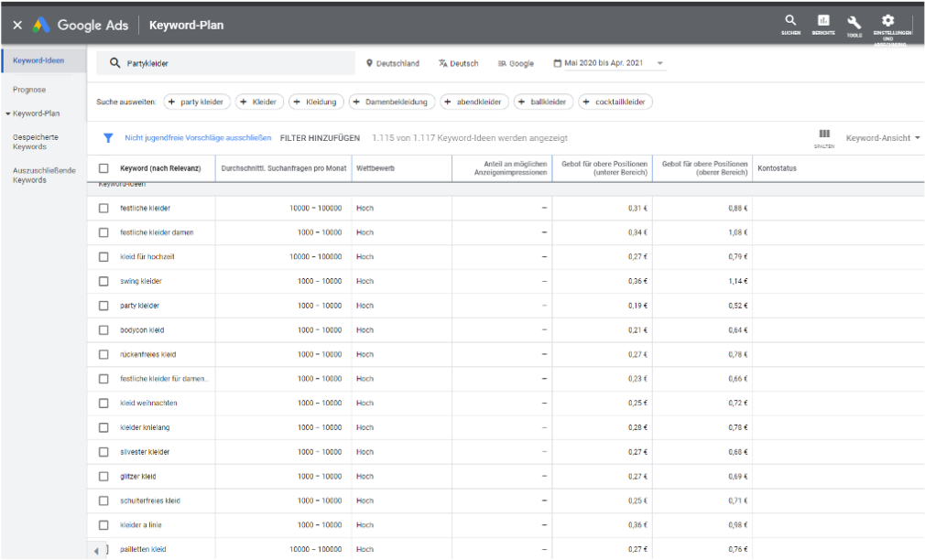Screen dimensions: 925x560
Task: Open the Prognose sidebar item
Action: pos(29,90)
